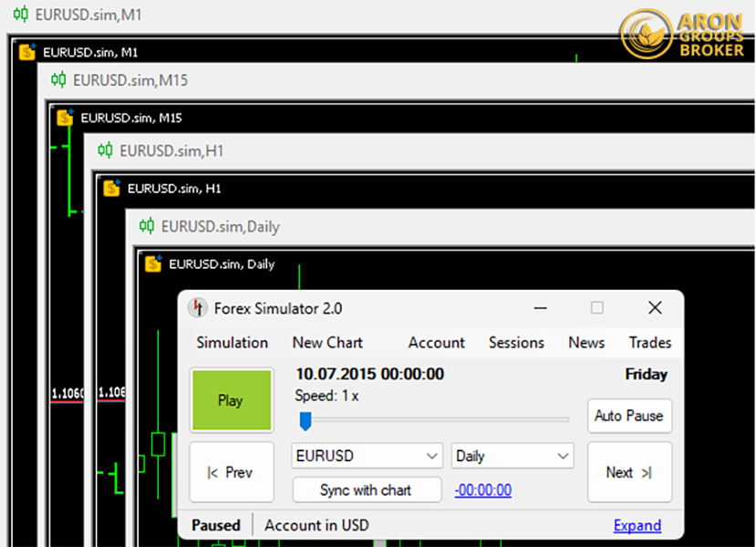Image resolution: width=756 pixels, height=547 pixels.
Task: Open the Simulation menu
Action: 233,343
